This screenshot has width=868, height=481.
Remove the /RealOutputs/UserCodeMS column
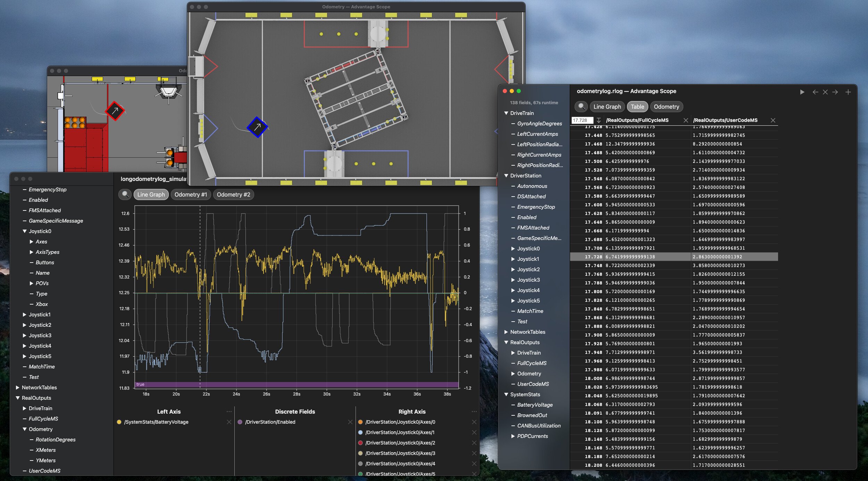click(773, 120)
